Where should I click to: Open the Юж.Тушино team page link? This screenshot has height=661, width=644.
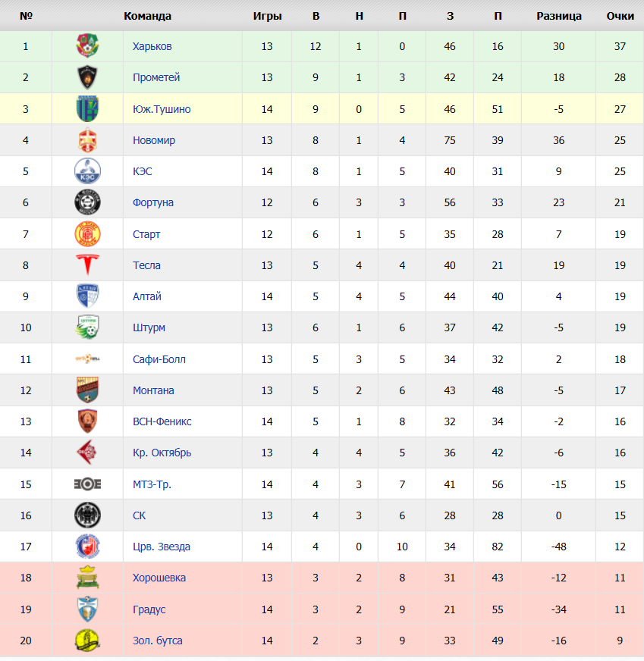(162, 109)
